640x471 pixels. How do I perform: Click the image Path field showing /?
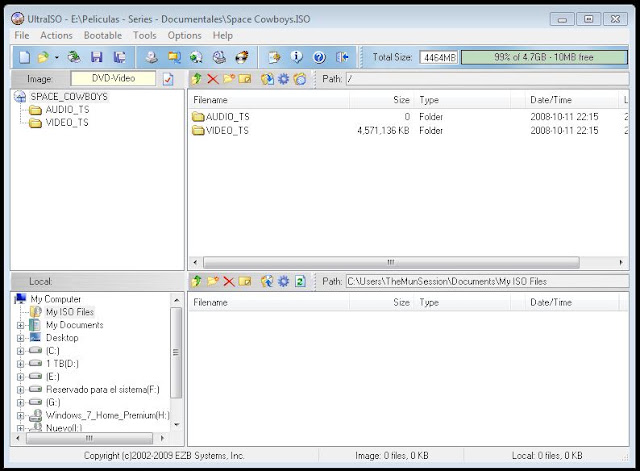(487, 79)
